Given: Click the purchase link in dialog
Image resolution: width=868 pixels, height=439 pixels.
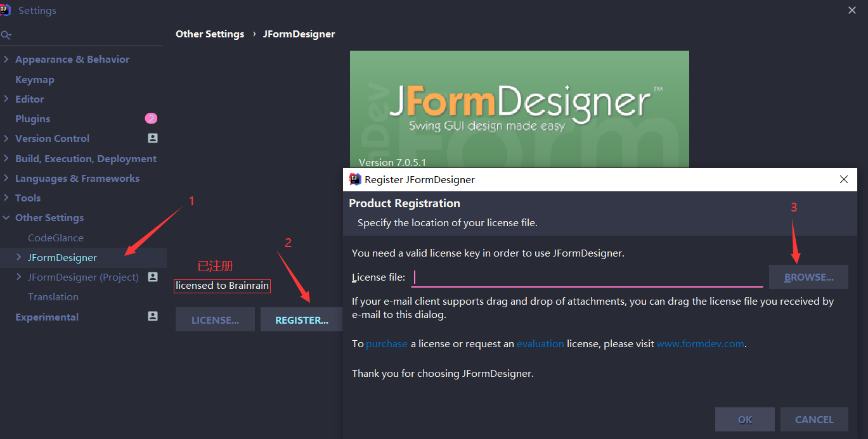Looking at the screenshot, I should 386,343.
